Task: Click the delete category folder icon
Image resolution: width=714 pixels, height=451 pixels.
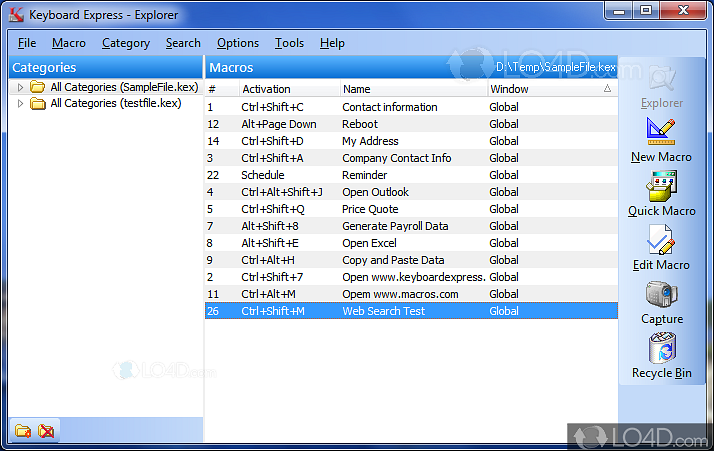Action: point(46,430)
